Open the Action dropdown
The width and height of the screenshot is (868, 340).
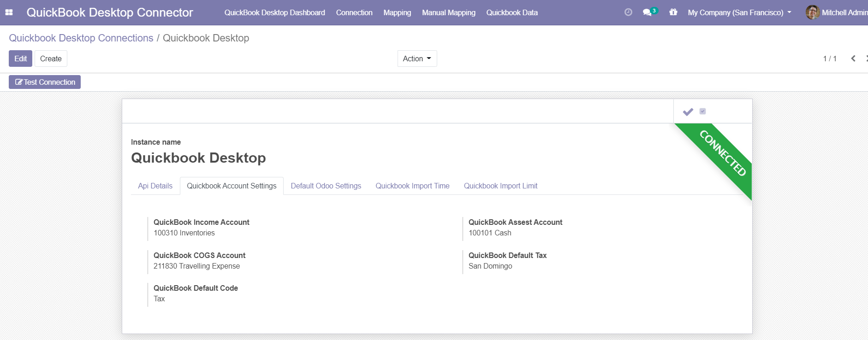click(x=417, y=59)
